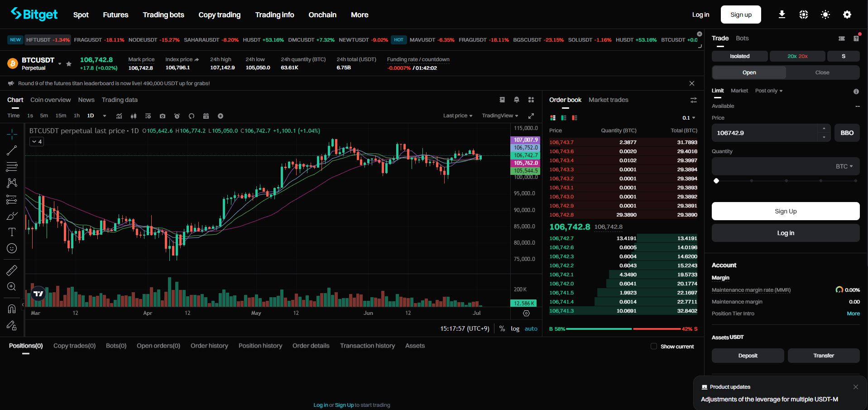Image resolution: width=868 pixels, height=410 pixels.
Task: Open the Post only order type dropdown
Action: click(x=769, y=91)
